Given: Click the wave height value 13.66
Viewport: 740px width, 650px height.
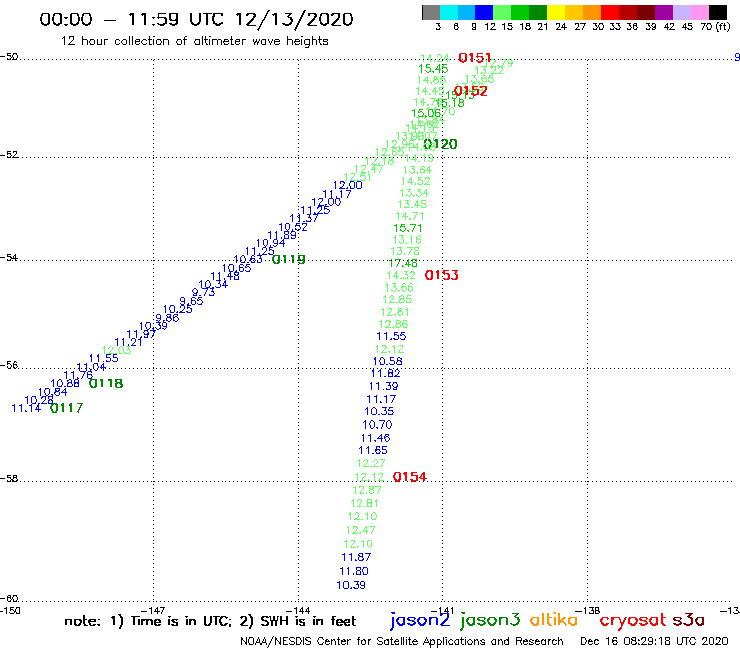Looking at the screenshot, I should pos(399,287).
